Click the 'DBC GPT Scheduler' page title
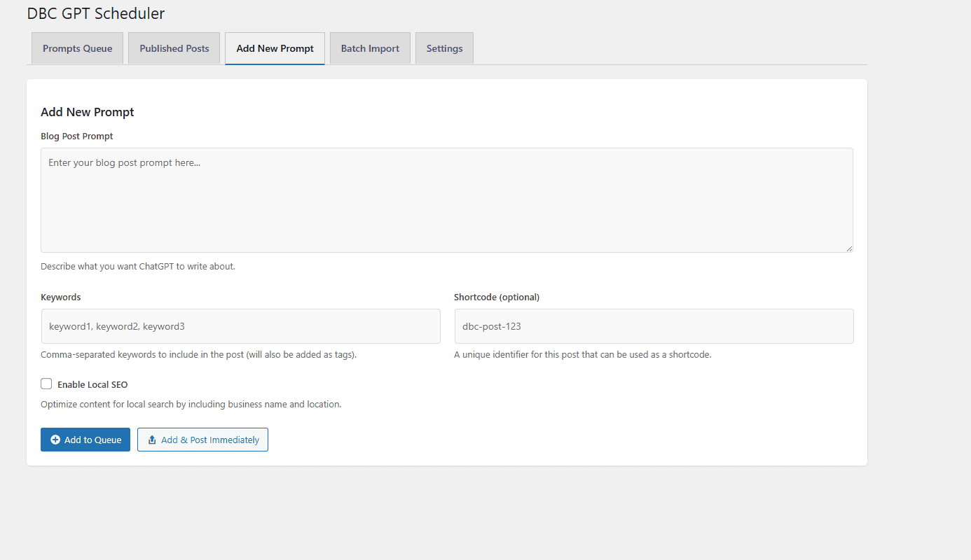 [x=96, y=13]
